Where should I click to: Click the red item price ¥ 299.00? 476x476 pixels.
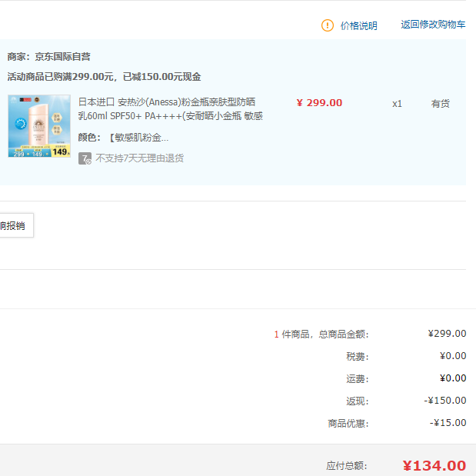coord(319,103)
